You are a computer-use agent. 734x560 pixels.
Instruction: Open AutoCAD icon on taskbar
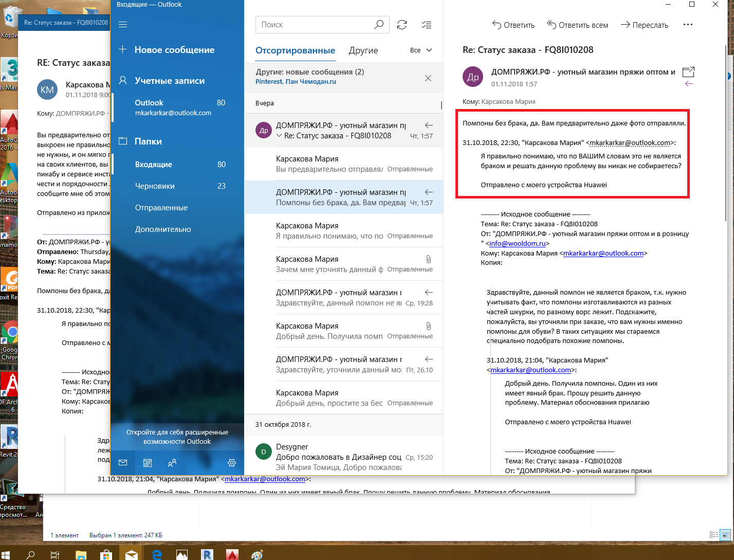(232, 555)
